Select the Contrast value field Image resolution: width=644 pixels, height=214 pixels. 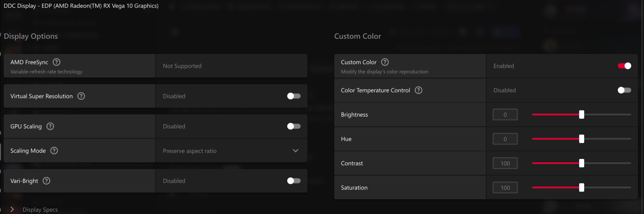pyautogui.click(x=505, y=163)
